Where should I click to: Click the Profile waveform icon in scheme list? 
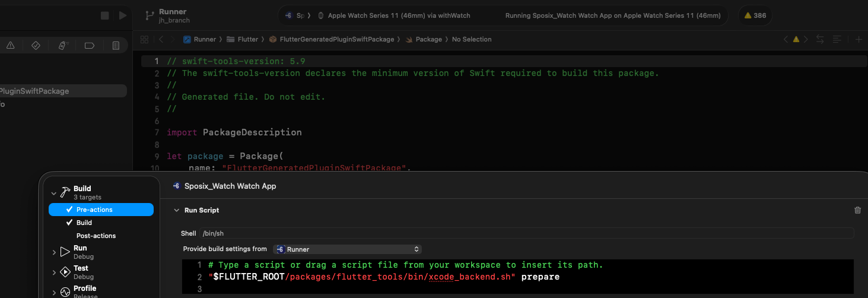65,292
